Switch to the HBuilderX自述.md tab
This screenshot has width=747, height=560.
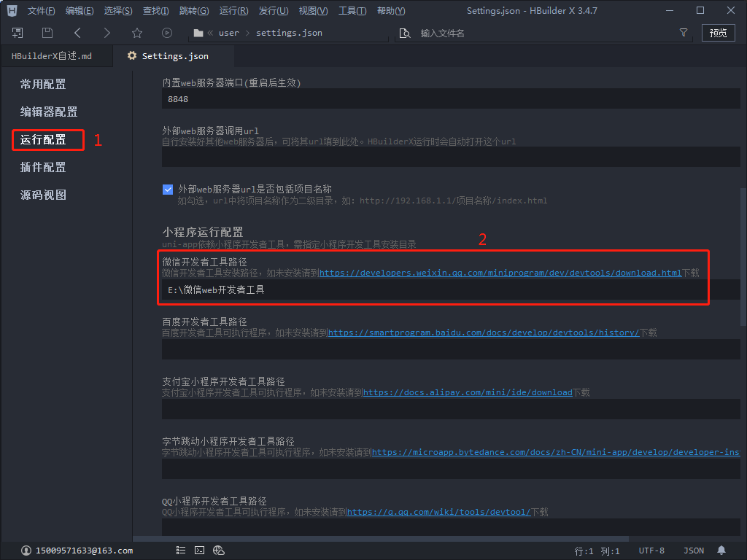pos(57,56)
